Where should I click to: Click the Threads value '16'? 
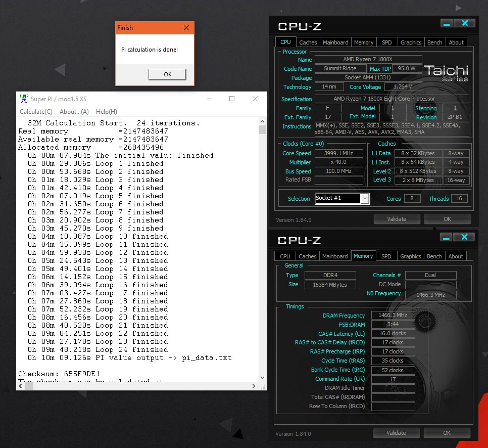(459, 198)
